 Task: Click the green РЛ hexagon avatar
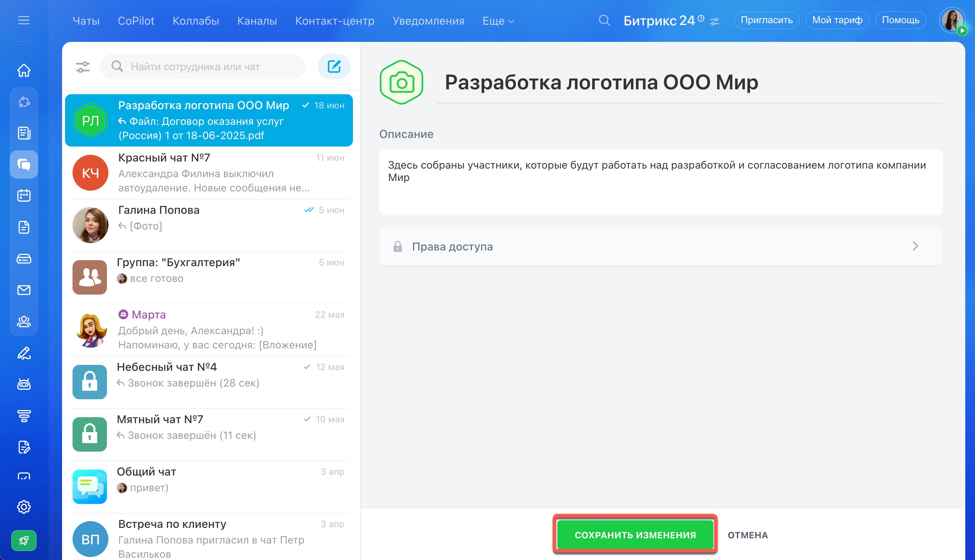point(90,120)
